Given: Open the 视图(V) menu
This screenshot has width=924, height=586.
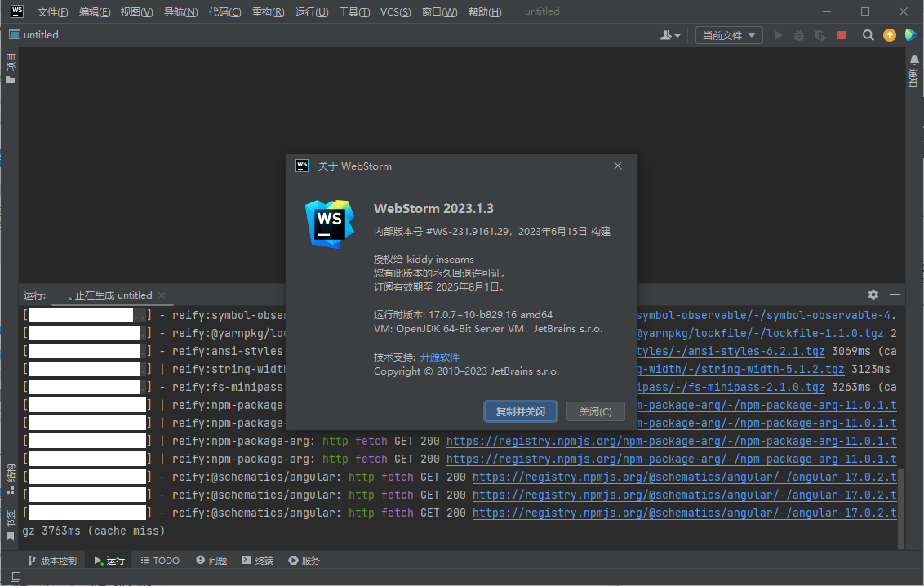Looking at the screenshot, I should pos(136,11).
